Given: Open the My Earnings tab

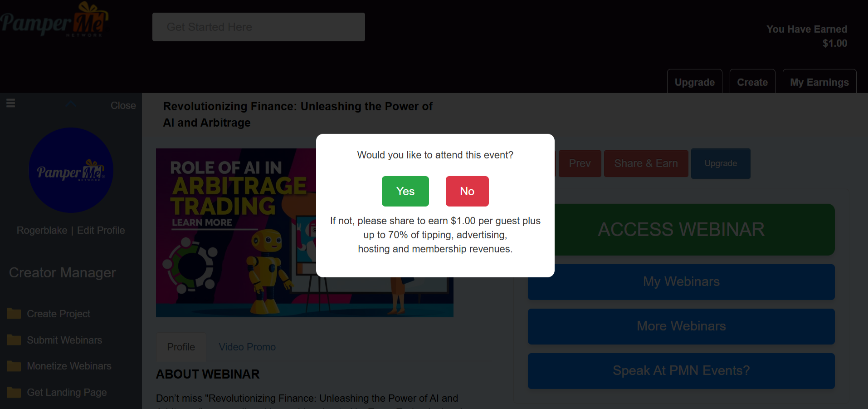Looking at the screenshot, I should click(819, 82).
